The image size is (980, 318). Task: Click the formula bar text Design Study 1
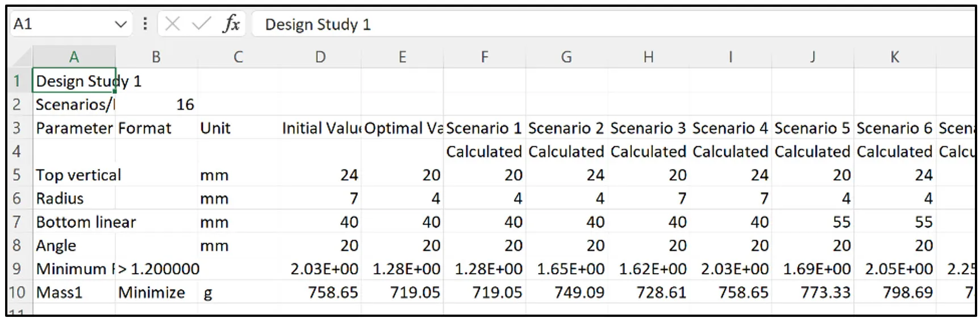[x=318, y=24]
